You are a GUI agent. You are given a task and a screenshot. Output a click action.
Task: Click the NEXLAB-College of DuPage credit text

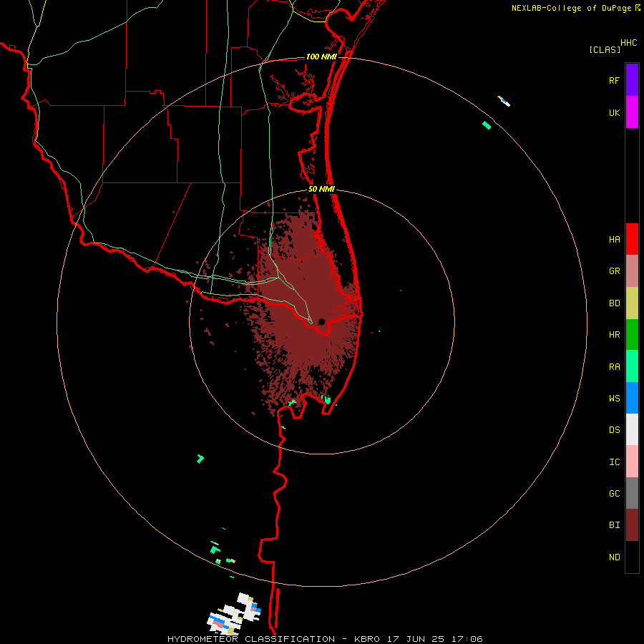571,8
